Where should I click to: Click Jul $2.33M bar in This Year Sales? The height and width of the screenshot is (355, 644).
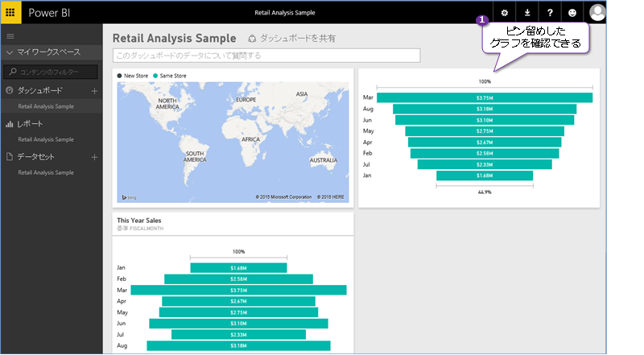[238, 334]
